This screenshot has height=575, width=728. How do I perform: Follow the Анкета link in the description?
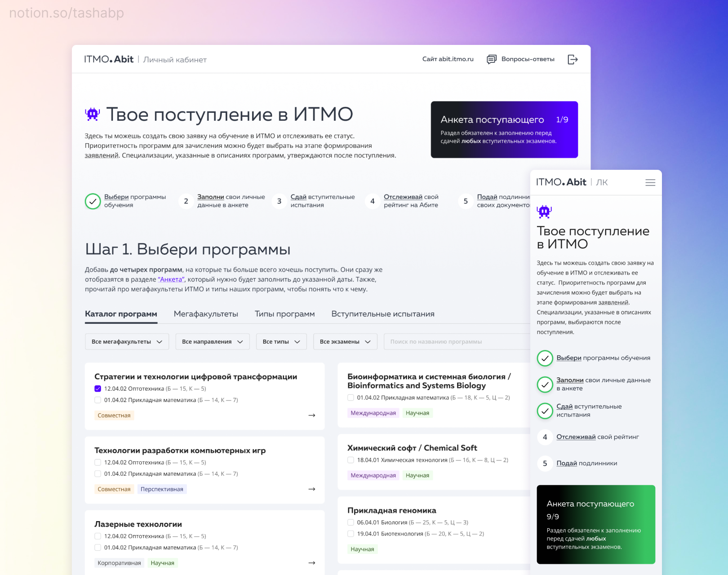(x=171, y=279)
